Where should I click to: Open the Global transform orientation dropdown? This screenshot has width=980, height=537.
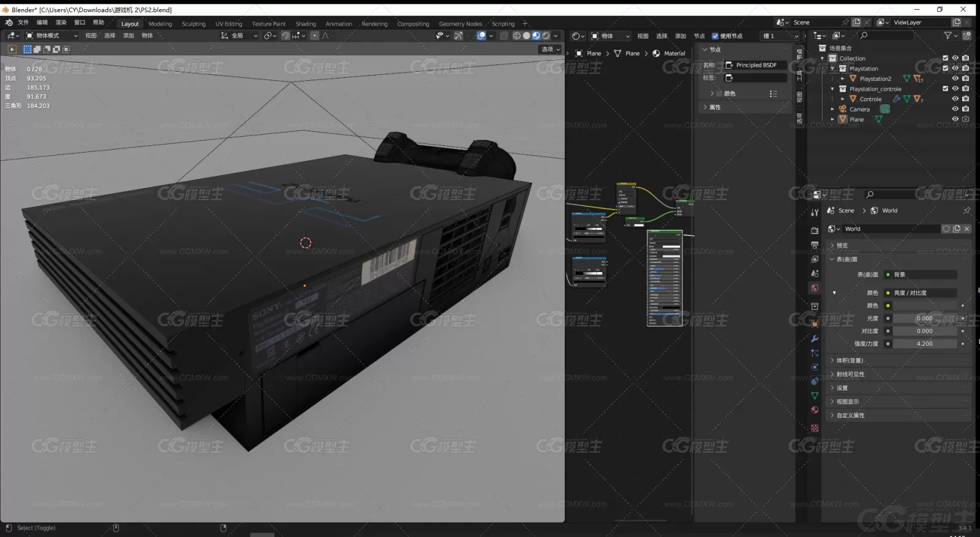[239, 36]
